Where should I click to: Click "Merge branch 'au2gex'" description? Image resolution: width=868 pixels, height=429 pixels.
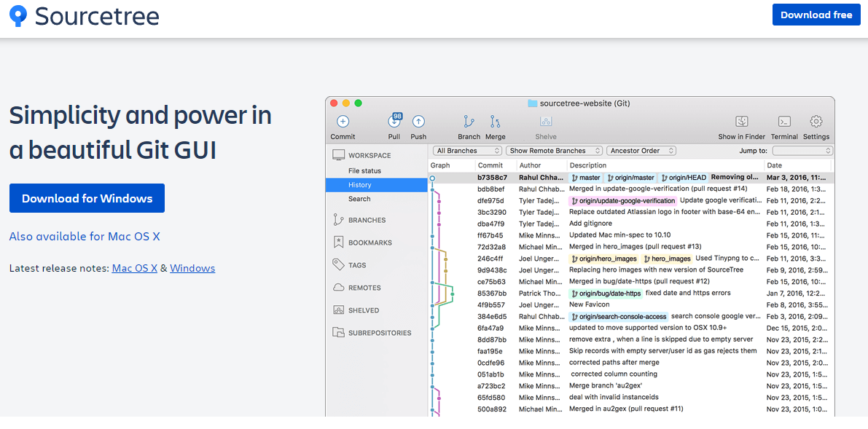606,386
